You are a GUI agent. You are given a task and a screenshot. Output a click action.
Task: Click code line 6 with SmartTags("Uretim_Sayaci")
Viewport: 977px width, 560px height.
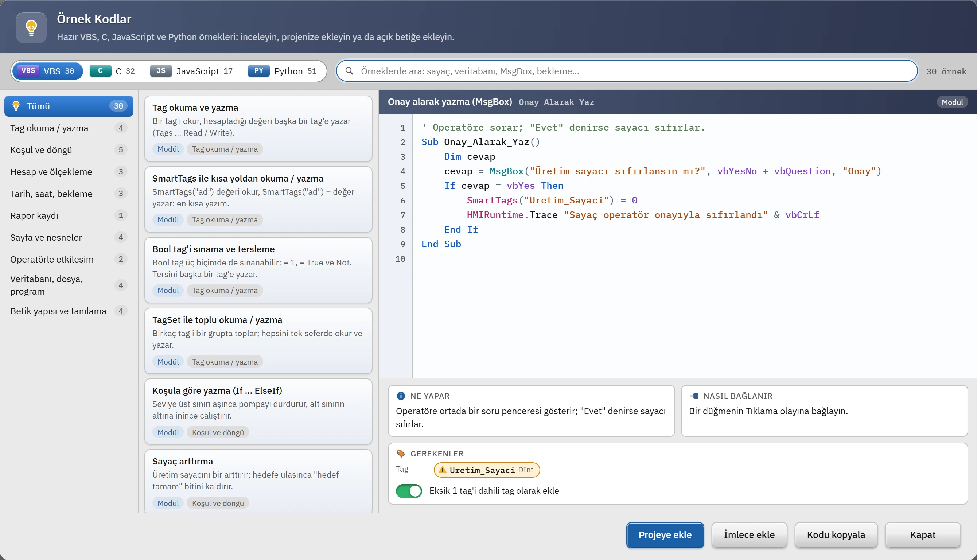(552, 200)
